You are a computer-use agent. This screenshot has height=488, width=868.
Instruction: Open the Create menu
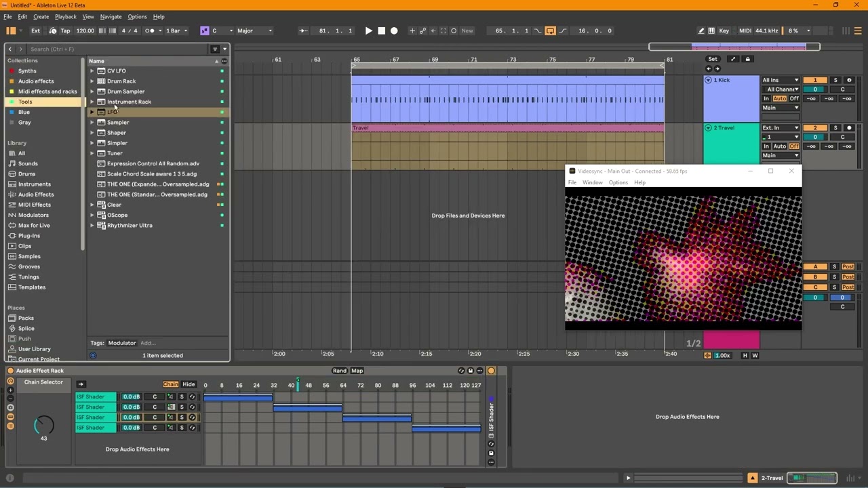point(41,16)
